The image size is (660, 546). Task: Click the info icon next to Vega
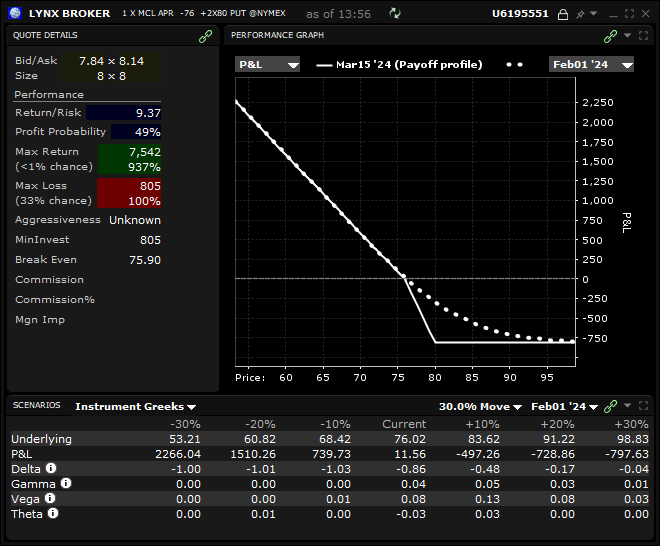[x=49, y=498]
